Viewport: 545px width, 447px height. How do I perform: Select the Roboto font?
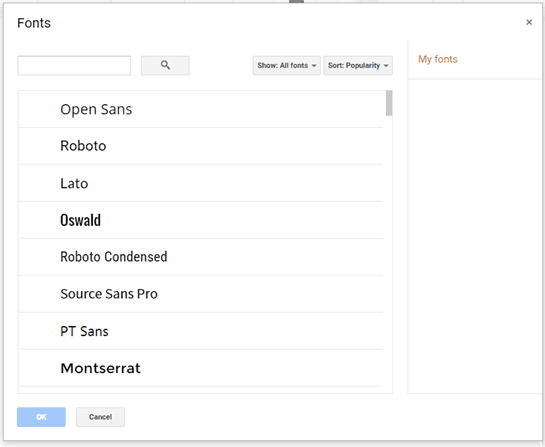point(201,146)
